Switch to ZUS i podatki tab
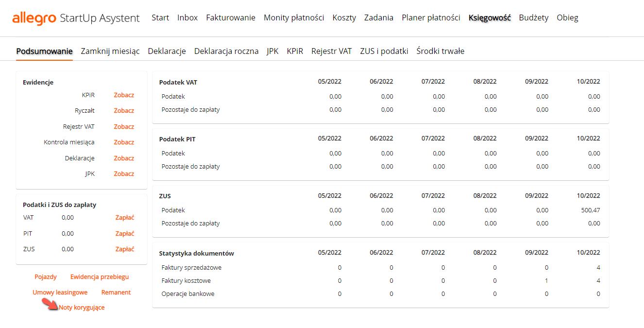This screenshot has width=644, height=328. pyautogui.click(x=384, y=51)
